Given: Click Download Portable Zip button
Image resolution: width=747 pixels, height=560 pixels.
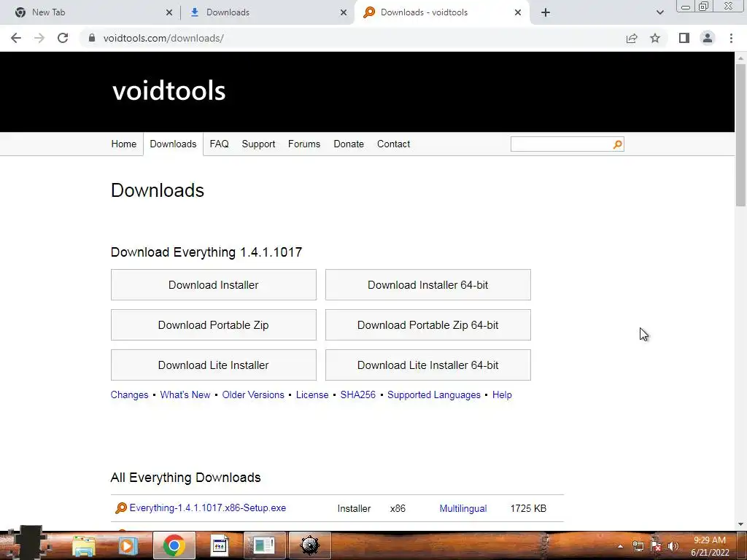Looking at the screenshot, I should 214,324.
